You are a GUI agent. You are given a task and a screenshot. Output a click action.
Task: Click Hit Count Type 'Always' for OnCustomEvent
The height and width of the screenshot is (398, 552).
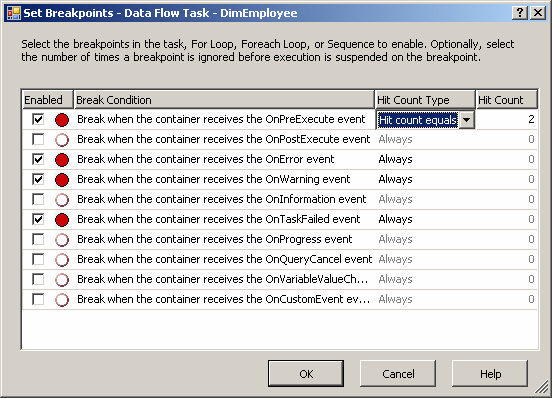pos(395,300)
